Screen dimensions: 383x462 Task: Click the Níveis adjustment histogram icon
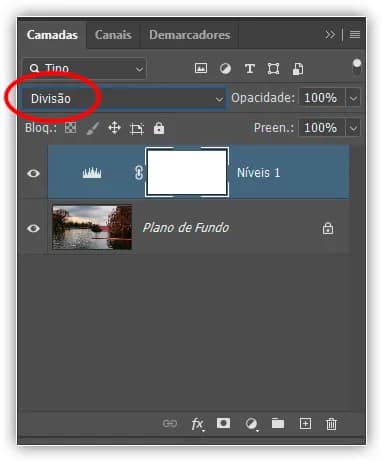[92, 173]
